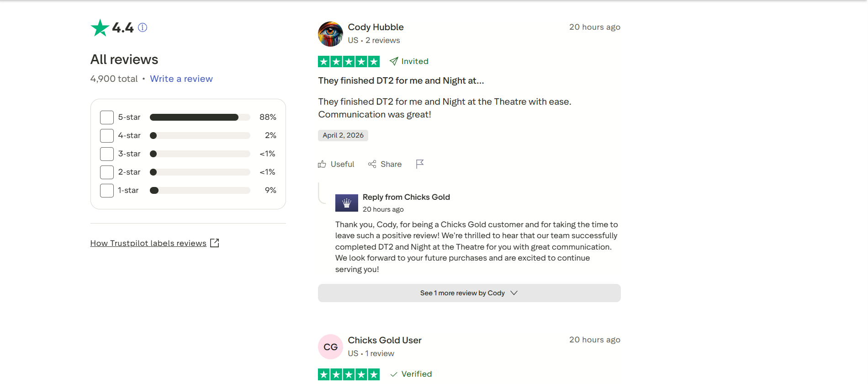This screenshot has width=868, height=384.
Task: Click the Chicks Gold crown logo
Action: (346, 203)
